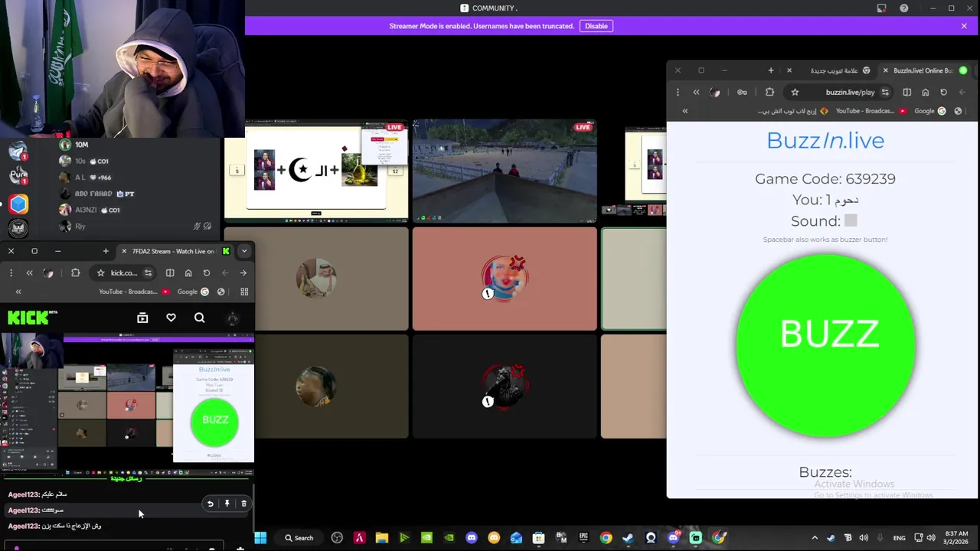Viewport: 980px width, 551px height.
Task: Pin the Ageel123 chat message
Action: pos(227,504)
